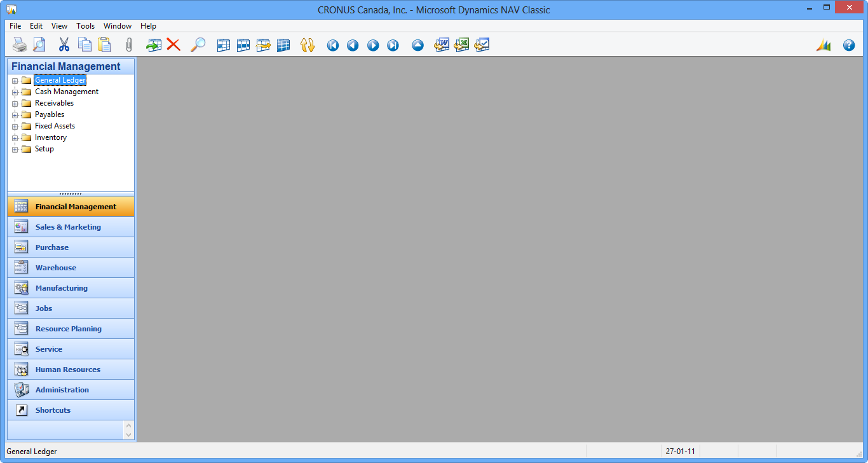Switch to Sales & Marketing pane
The width and height of the screenshot is (868, 463).
click(x=71, y=227)
